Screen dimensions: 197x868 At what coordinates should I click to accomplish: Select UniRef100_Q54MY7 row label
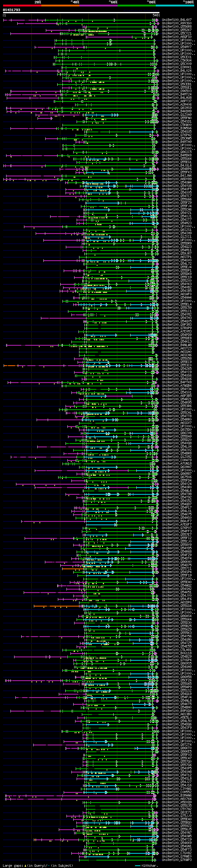(x=177, y=47)
